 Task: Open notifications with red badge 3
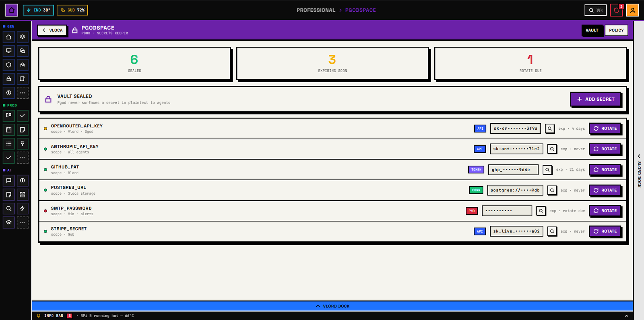616,10
